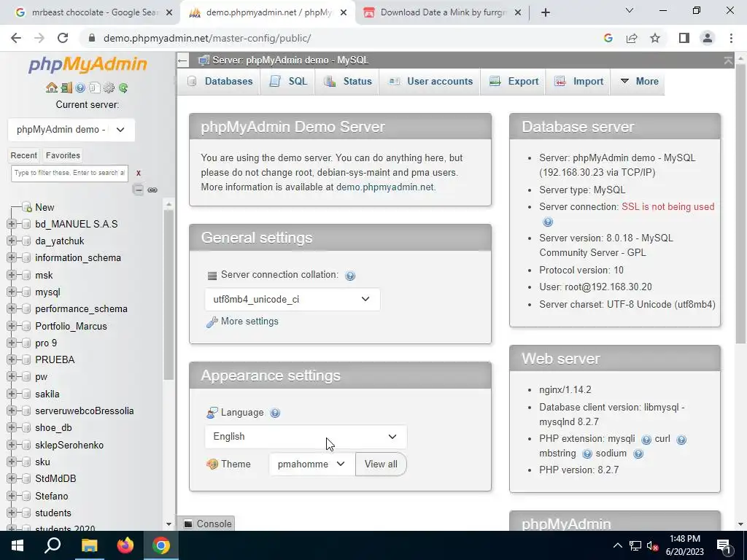Toggle browser side panel icon
The width and height of the screenshot is (747, 560).
click(x=684, y=38)
